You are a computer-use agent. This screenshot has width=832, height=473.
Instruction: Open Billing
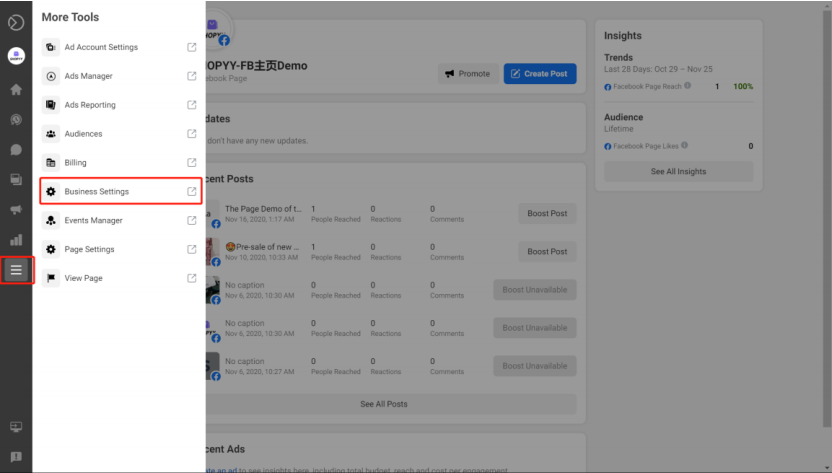click(x=120, y=162)
